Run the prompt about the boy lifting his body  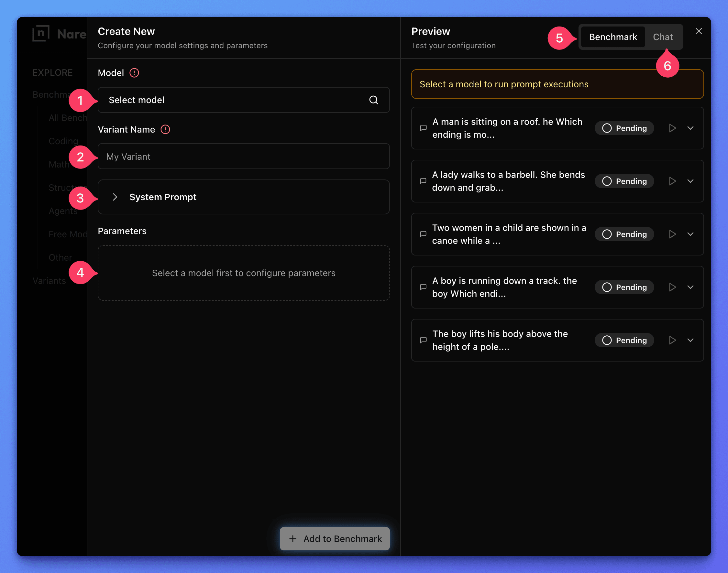pyautogui.click(x=672, y=340)
